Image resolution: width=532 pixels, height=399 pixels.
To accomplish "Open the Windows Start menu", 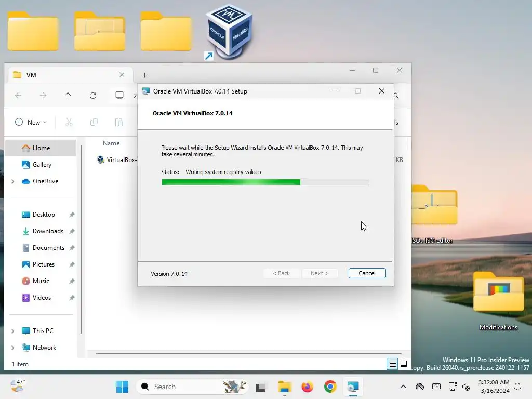I will tap(122, 387).
